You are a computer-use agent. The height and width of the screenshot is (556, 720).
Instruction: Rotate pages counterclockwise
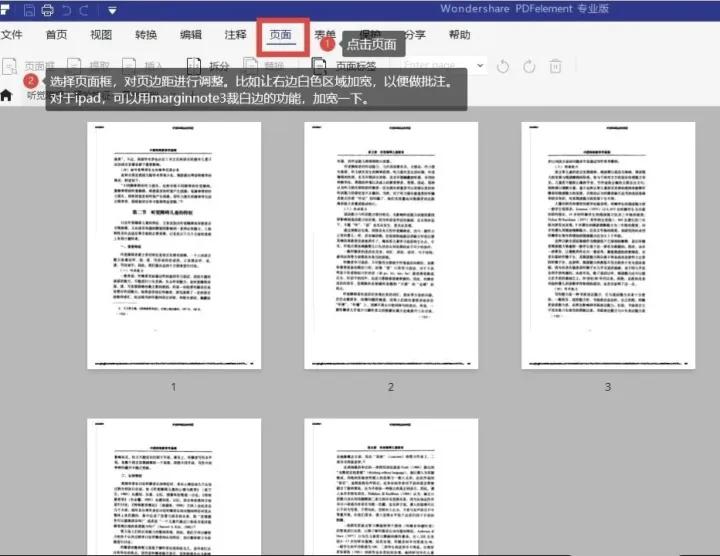(503, 67)
